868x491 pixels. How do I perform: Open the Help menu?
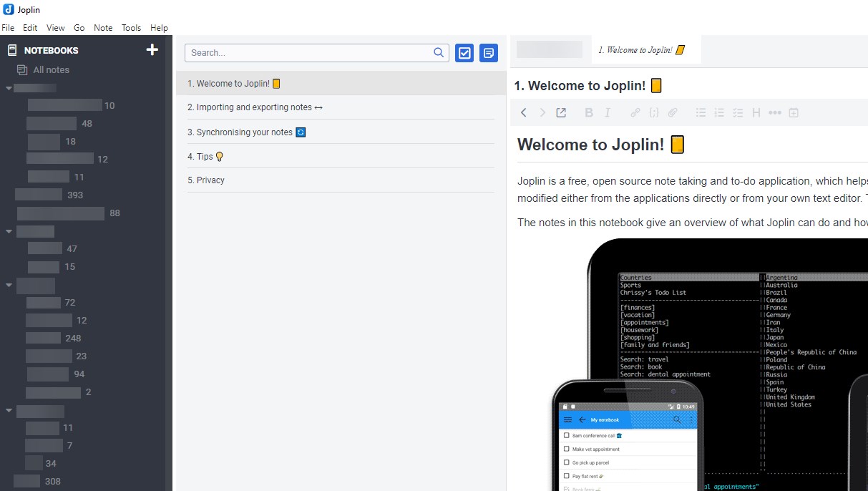(x=159, y=28)
